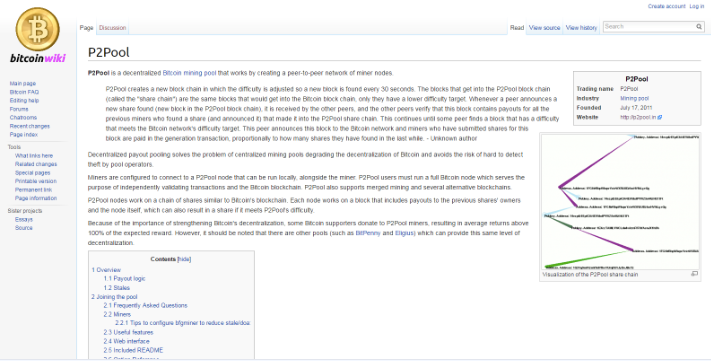Open the P2Pool share chain visualization thumbnail
This screenshot has width=711, height=361.
pos(620,202)
